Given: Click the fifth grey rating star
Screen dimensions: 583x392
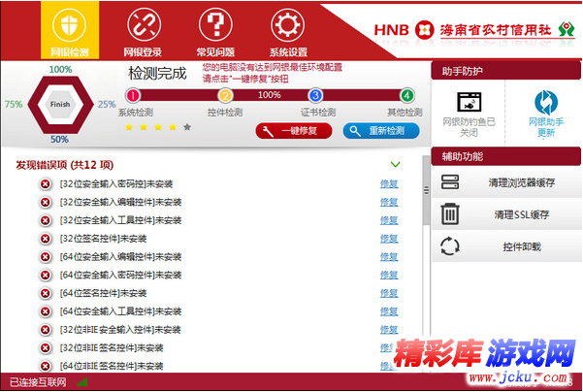Looking at the screenshot, I should [x=187, y=127].
